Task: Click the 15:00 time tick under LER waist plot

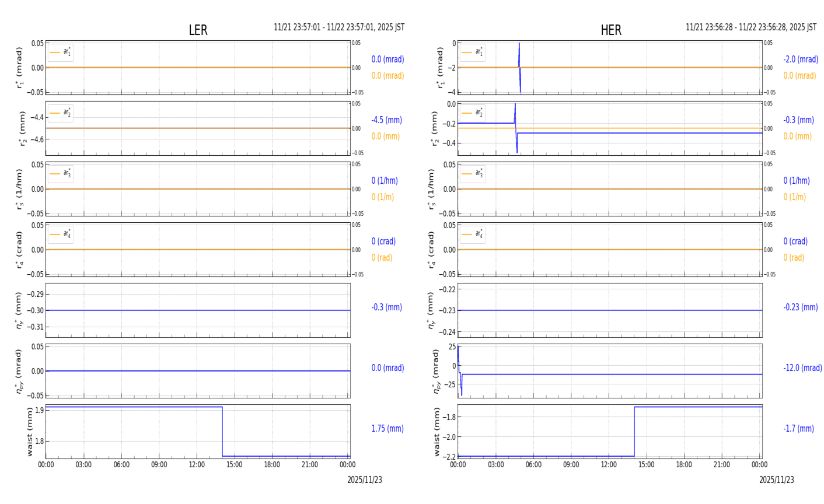Action: [x=235, y=465]
